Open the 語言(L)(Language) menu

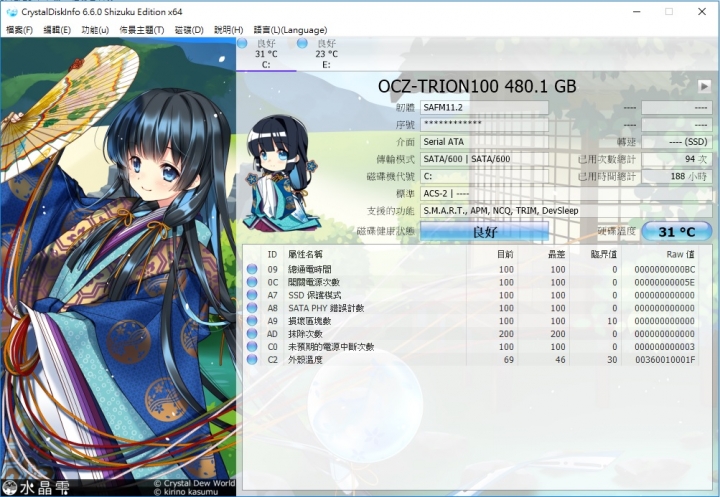pyautogui.click(x=290, y=30)
